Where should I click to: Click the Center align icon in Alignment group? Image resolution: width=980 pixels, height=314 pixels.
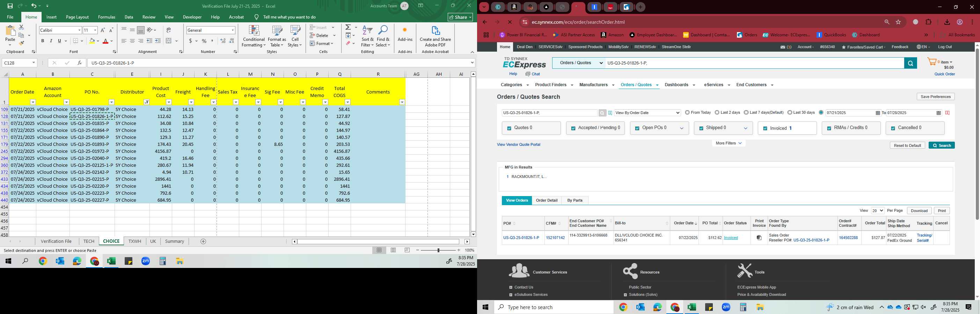132,41
